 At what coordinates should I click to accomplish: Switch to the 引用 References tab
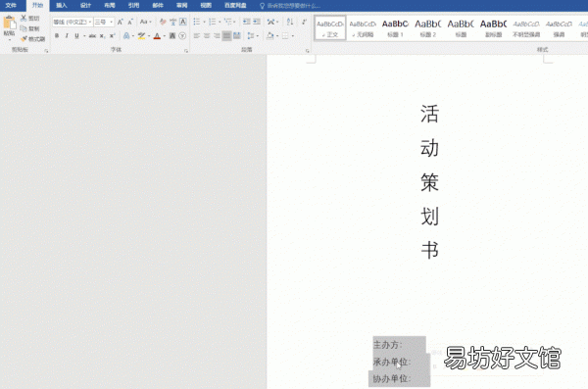[x=133, y=5]
